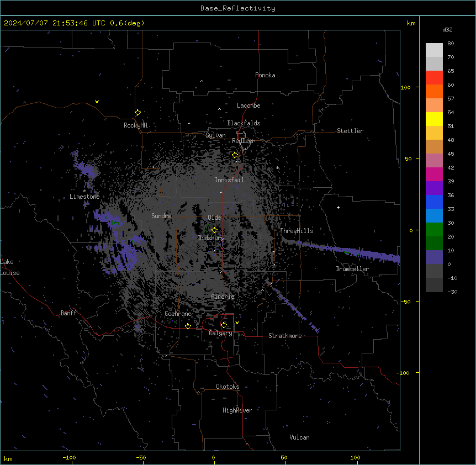Screen dimensions: 476x465
Task: Click the -30 value at legend bottom
Action: point(452,292)
